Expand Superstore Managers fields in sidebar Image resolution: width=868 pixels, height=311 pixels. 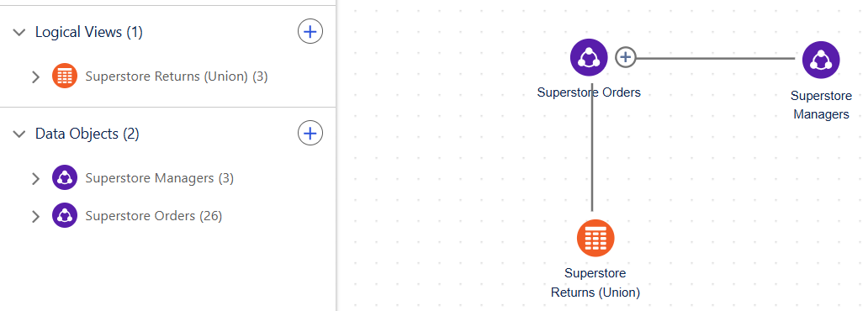tap(36, 179)
